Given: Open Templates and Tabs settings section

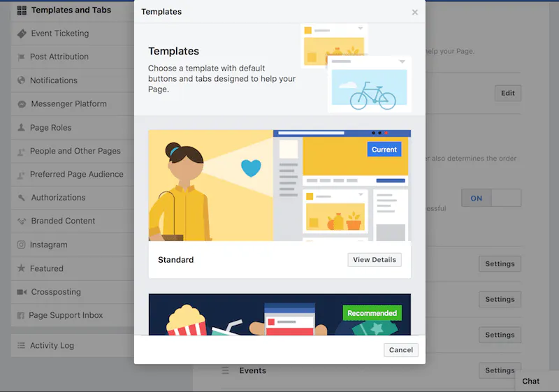Looking at the screenshot, I should coord(73,10).
